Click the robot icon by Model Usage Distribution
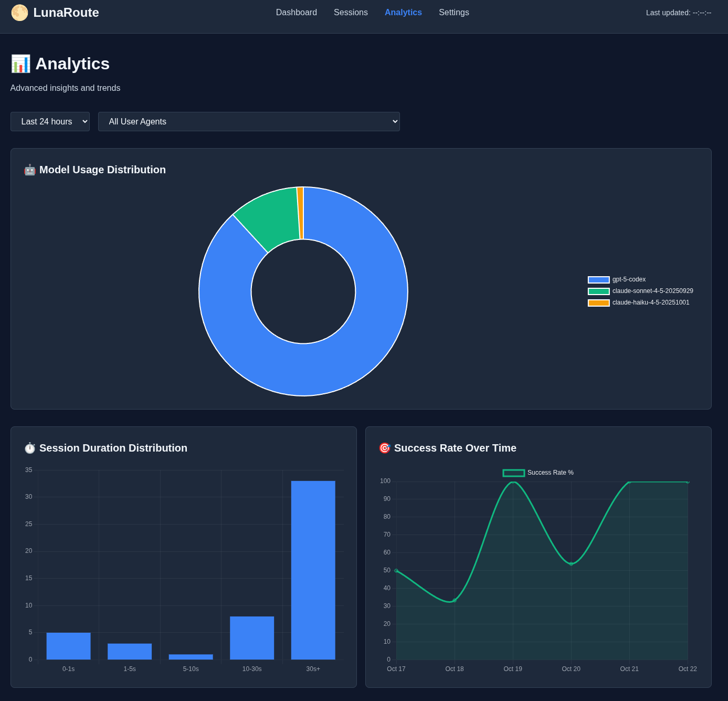The height and width of the screenshot is (701, 728). point(29,170)
